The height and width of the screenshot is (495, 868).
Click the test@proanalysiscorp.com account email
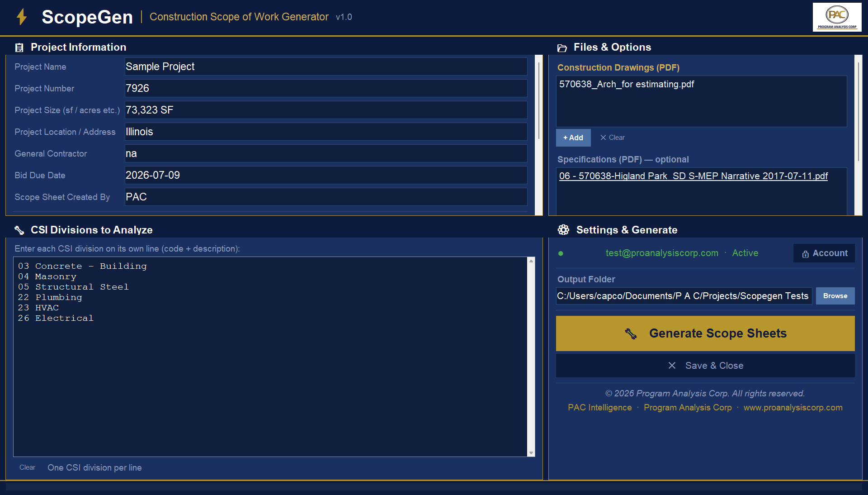coord(662,253)
